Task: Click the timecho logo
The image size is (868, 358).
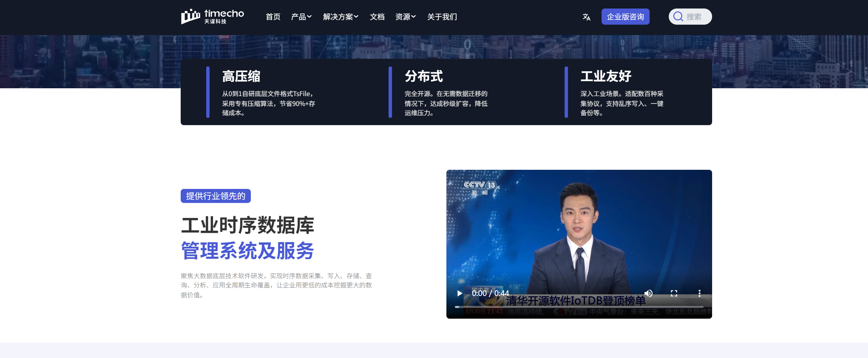Action: point(213,17)
